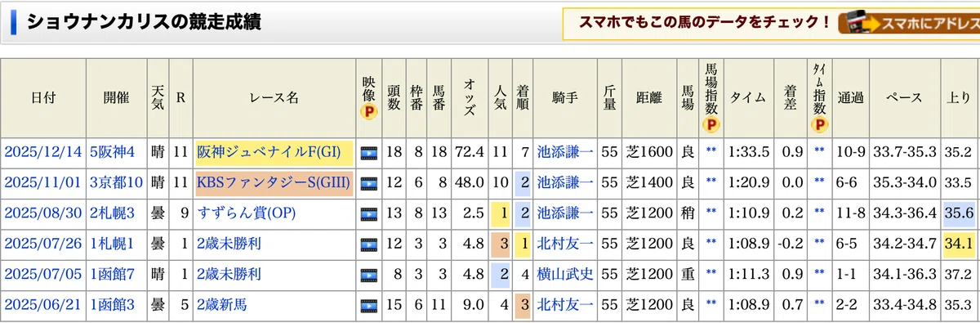
Task: Open date link 2025/07/05
Action: tap(44, 274)
